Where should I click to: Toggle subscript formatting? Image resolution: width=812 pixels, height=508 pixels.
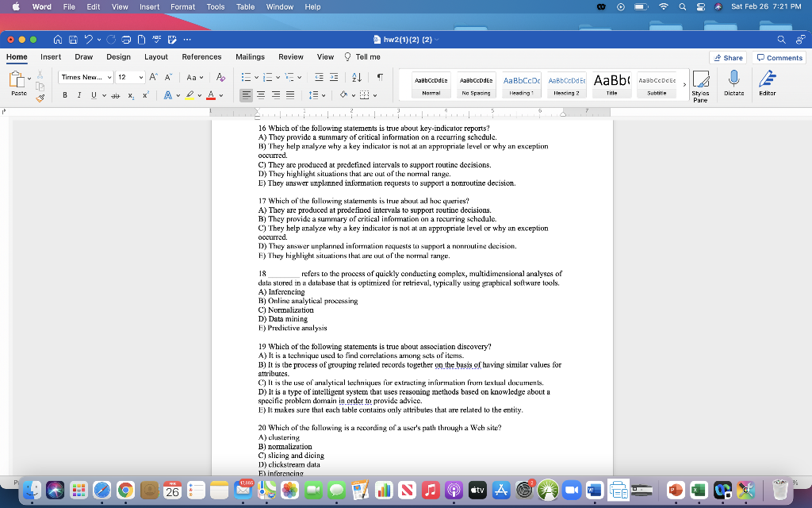click(129, 96)
